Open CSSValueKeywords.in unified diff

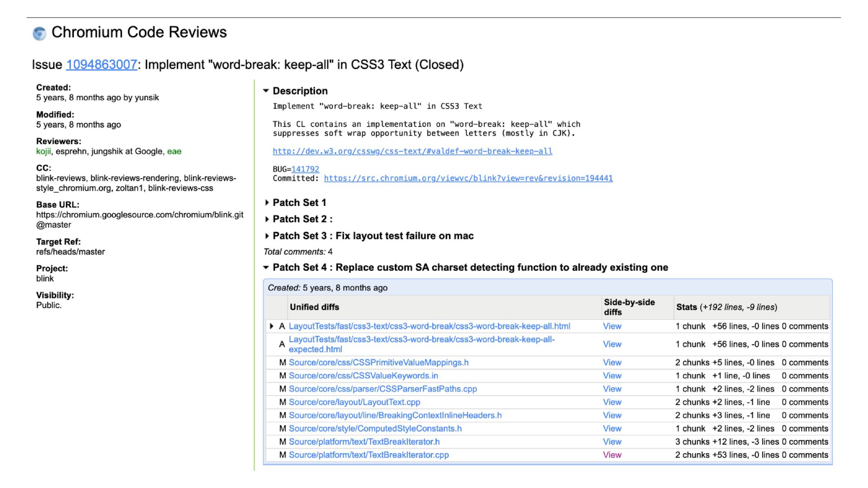363,375
